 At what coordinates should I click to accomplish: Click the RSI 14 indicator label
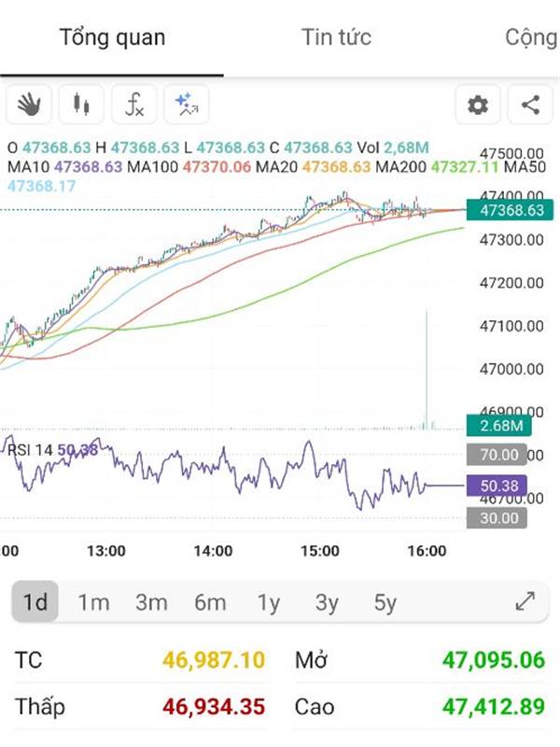30,450
